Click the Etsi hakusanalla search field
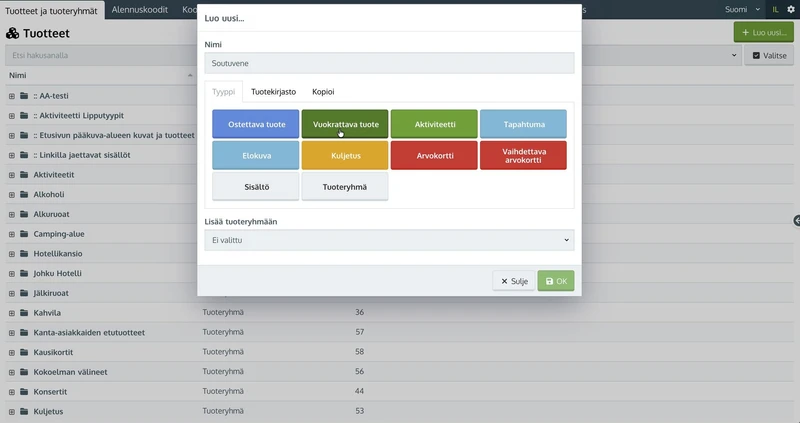The width and height of the screenshot is (800, 423). 101,55
